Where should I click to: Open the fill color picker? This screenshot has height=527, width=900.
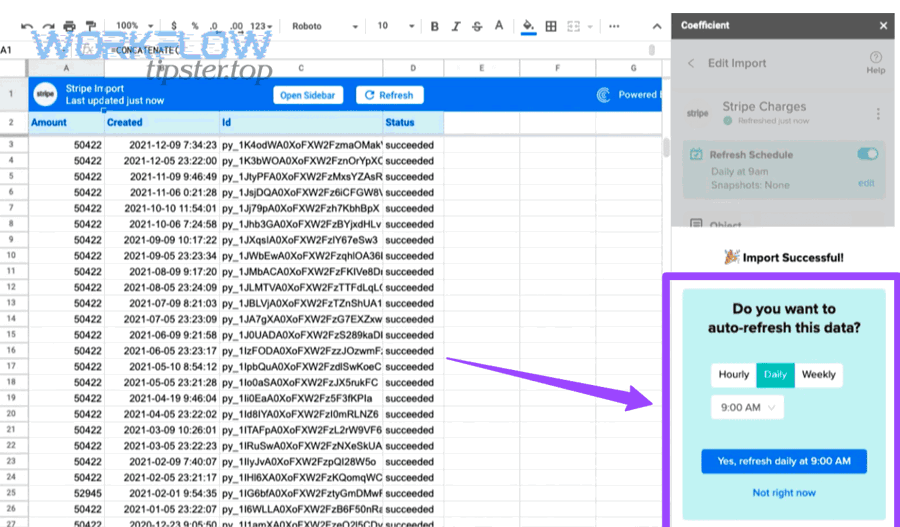(x=529, y=26)
